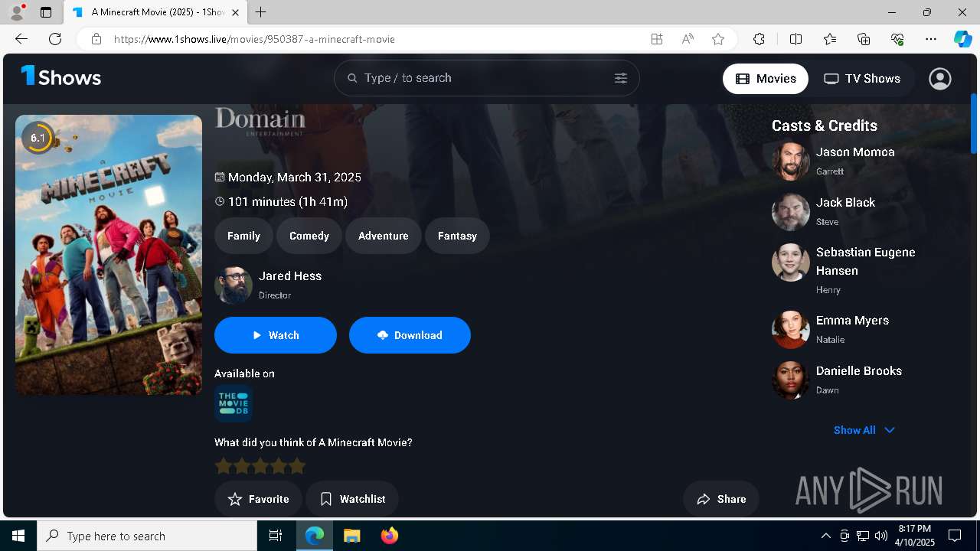Open notifications action center
The height and width of the screenshot is (551, 980).
click(x=955, y=536)
